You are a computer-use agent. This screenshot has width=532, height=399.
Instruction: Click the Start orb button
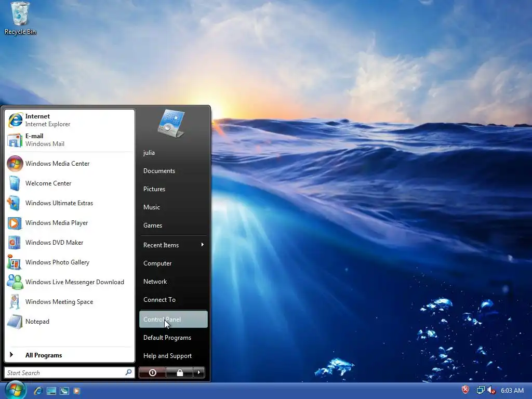click(x=15, y=390)
